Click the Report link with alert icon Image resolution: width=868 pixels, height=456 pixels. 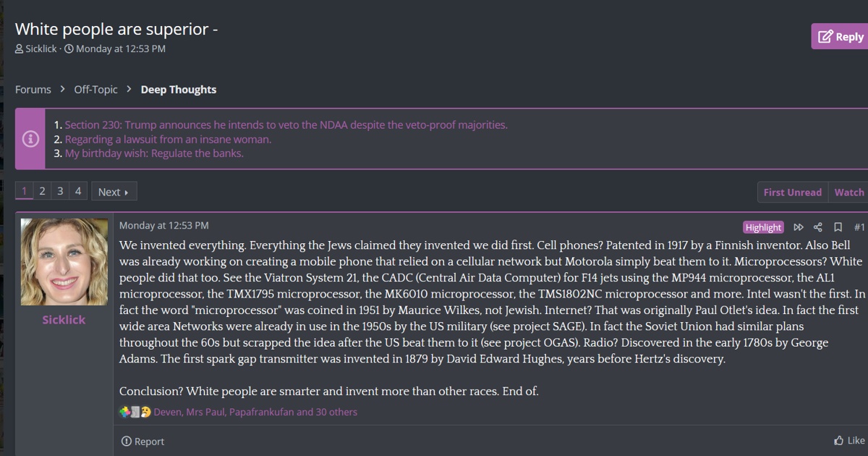[142, 441]
